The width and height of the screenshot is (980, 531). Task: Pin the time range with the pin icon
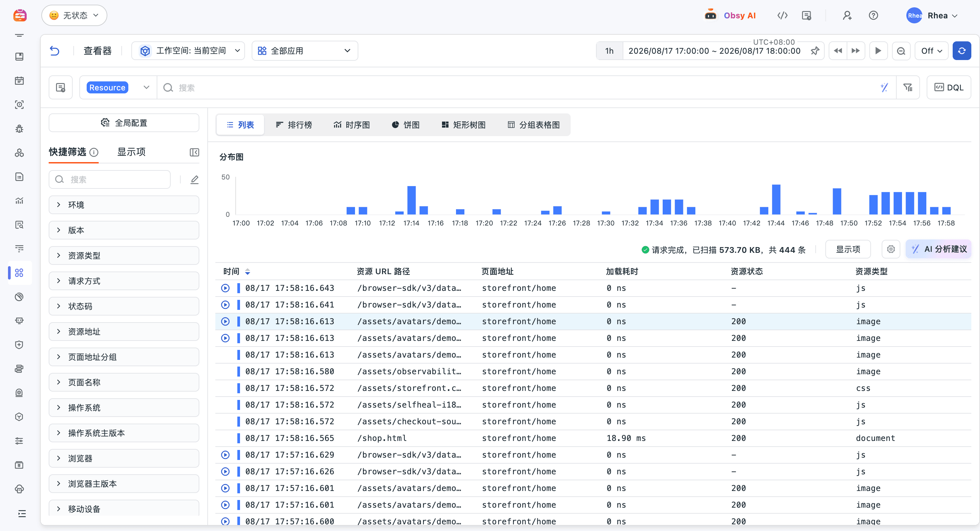pos(815,51)
